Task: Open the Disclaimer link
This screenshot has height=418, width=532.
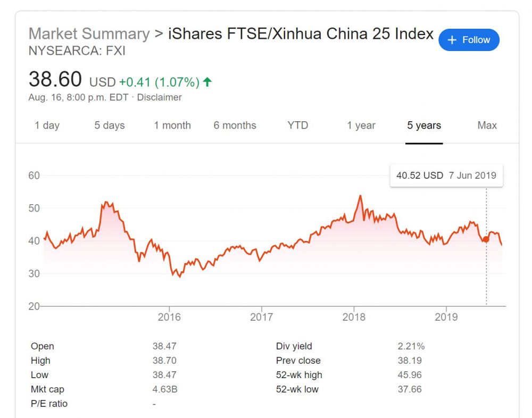Action: click(x=160, y=97)
